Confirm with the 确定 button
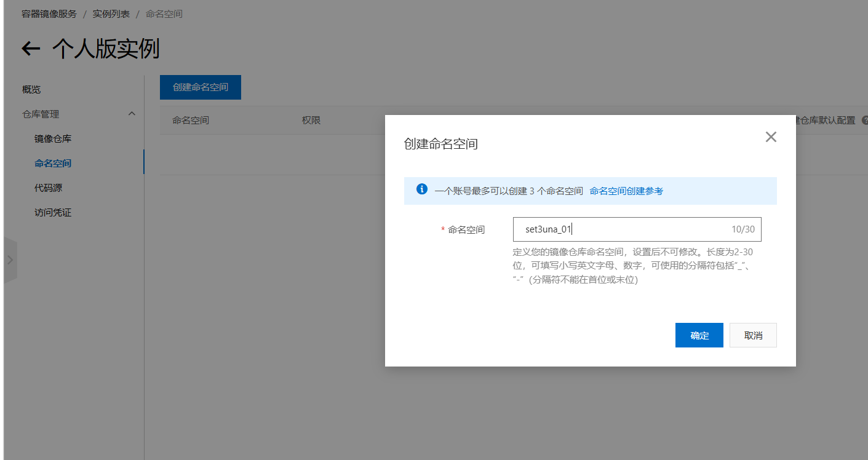868x460 pixels. pos(699,335)
